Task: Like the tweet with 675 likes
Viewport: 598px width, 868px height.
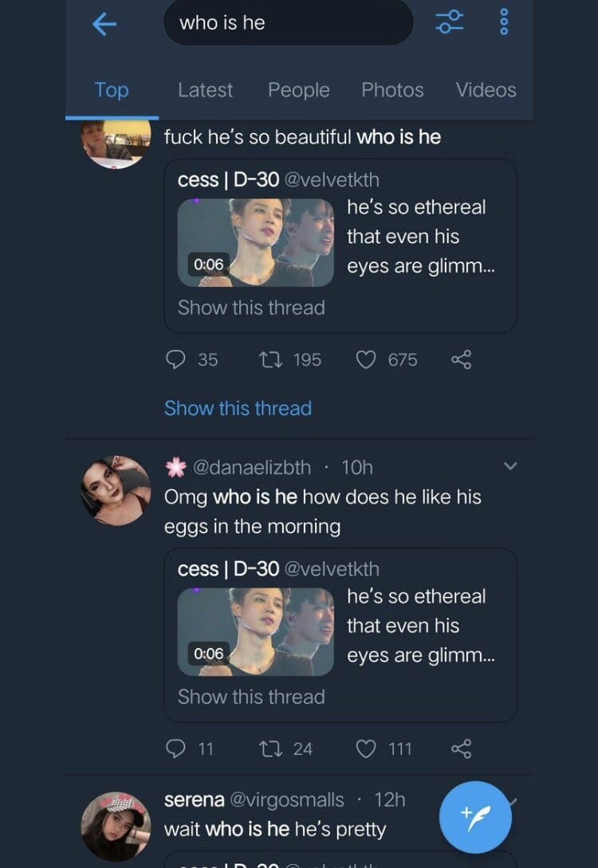Action: pyautogui.click(x=365, y=360)
